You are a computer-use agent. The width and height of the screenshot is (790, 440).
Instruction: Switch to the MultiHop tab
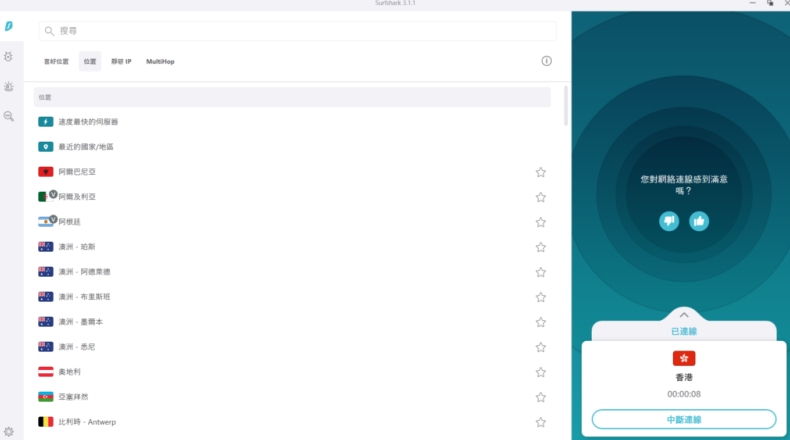(160, 62)
